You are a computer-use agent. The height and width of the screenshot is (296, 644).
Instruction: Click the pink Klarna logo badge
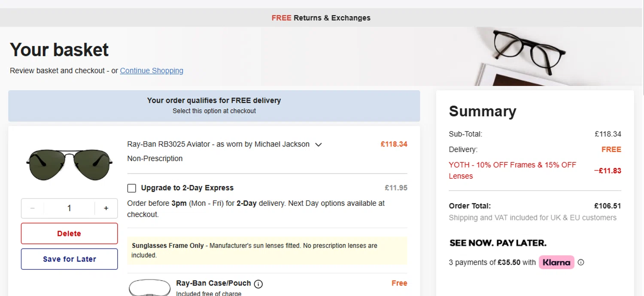(556, 262)
